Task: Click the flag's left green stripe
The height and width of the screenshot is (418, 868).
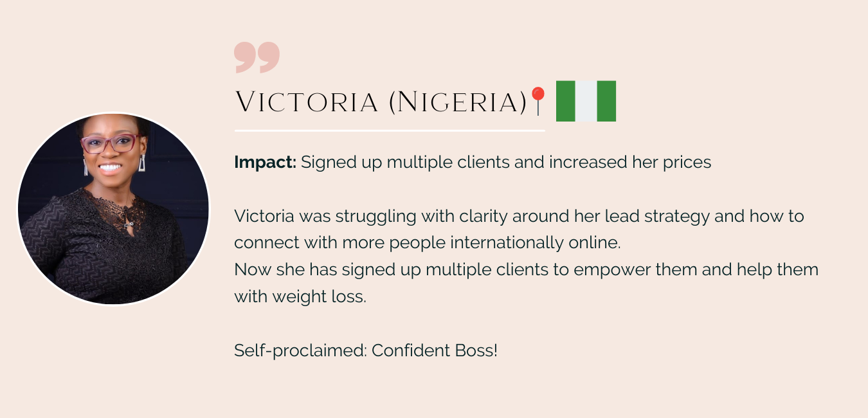Action: pyautogui.click(x=565, y=101)
